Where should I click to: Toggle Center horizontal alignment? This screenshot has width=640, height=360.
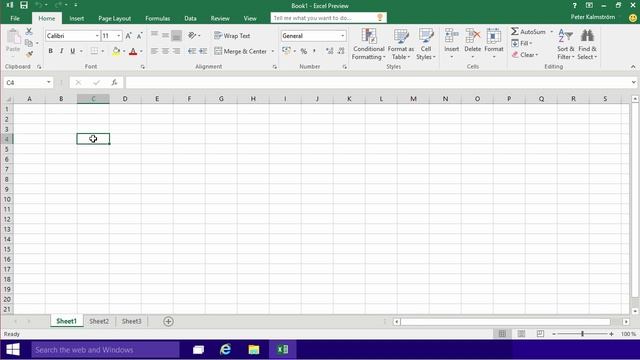click(165, 51)
